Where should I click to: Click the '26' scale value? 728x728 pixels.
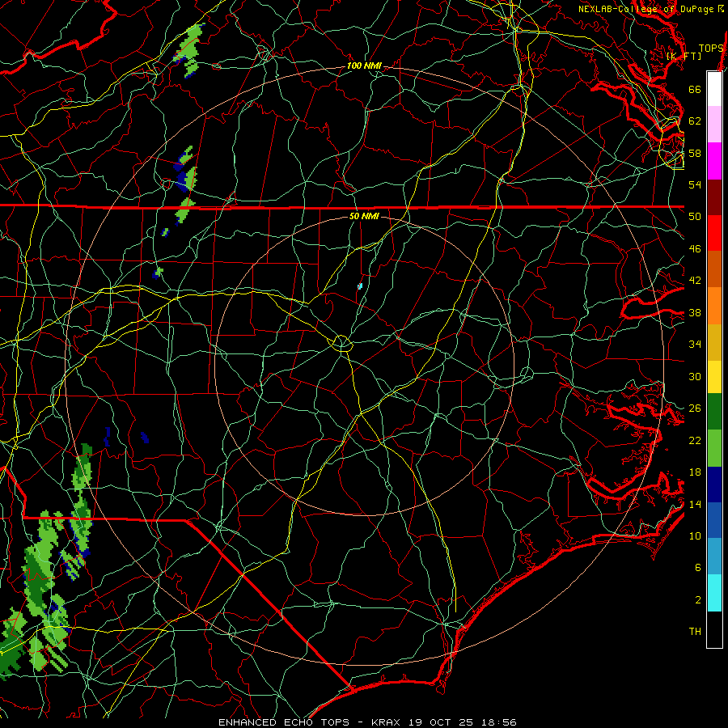(695, 408)
